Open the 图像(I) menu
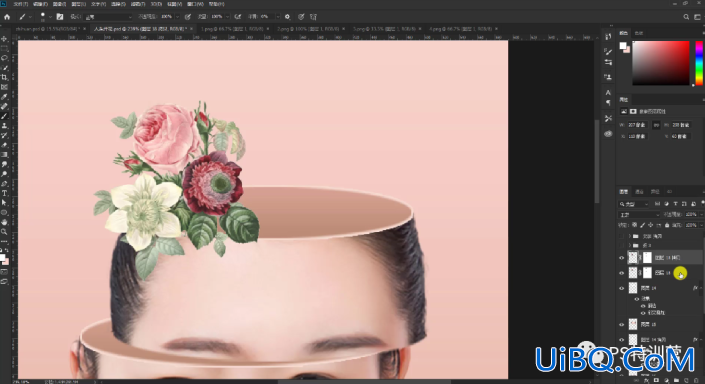 coord(59,4)
